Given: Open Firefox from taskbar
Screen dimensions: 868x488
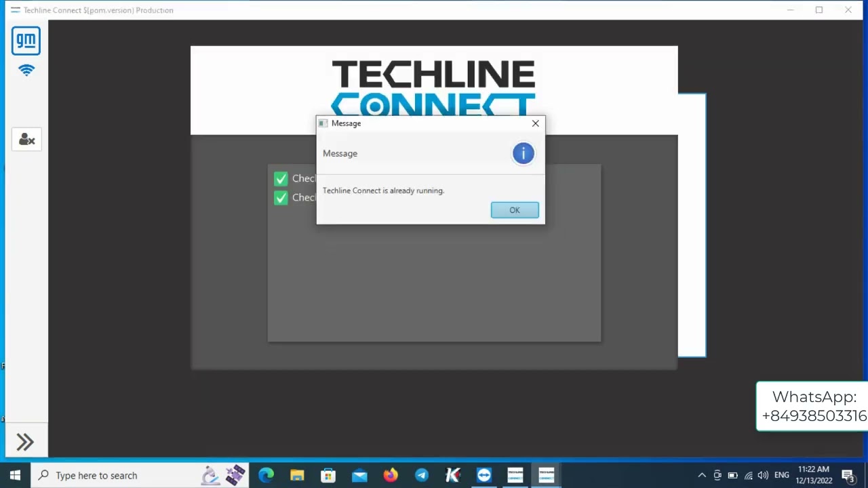Looking at the screenshot, I should click(391, 476).
